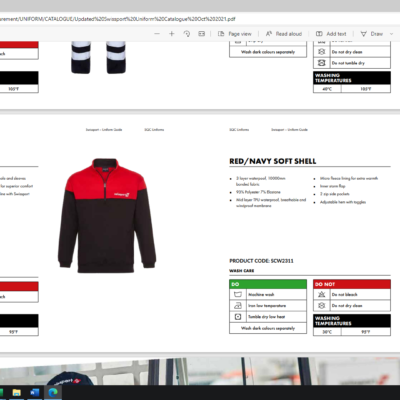Click the PDF address bar URL
Viewport: 400px width, 400px height.
pos(117,19)
